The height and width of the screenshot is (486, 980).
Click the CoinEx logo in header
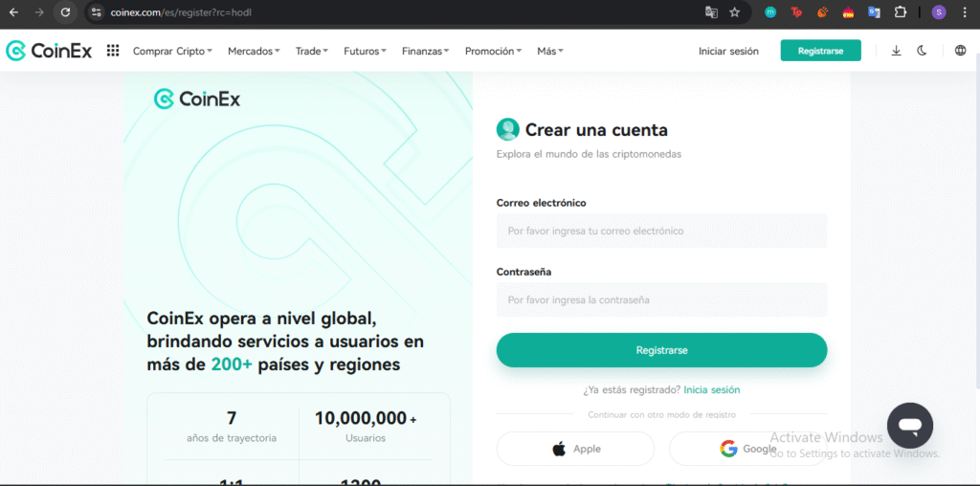coord(49,52)
